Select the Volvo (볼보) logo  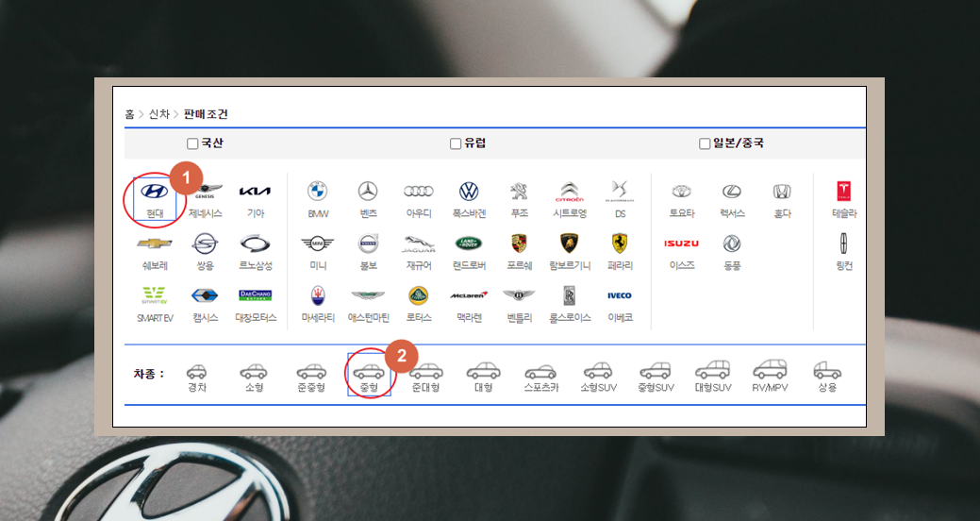(x=368, y=244)
